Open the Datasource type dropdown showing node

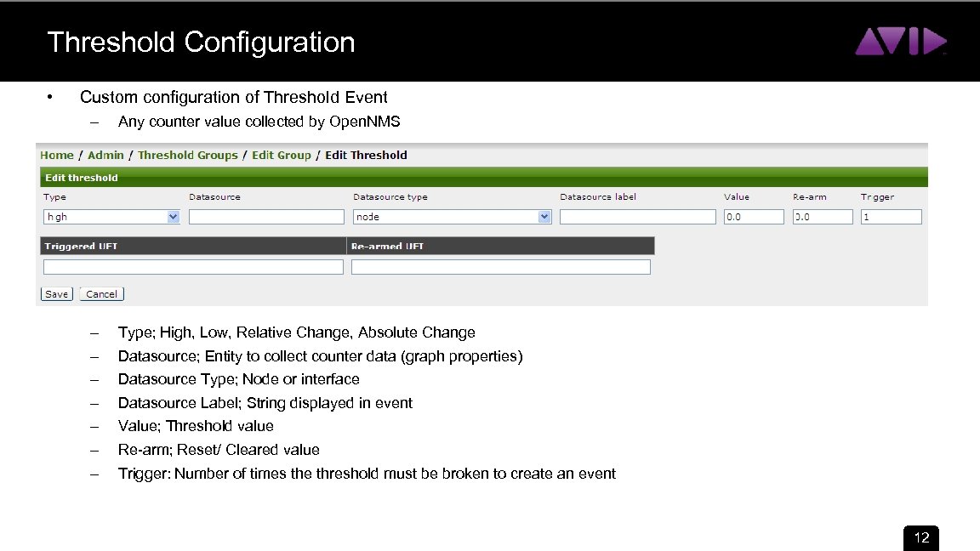pos(442,216)
